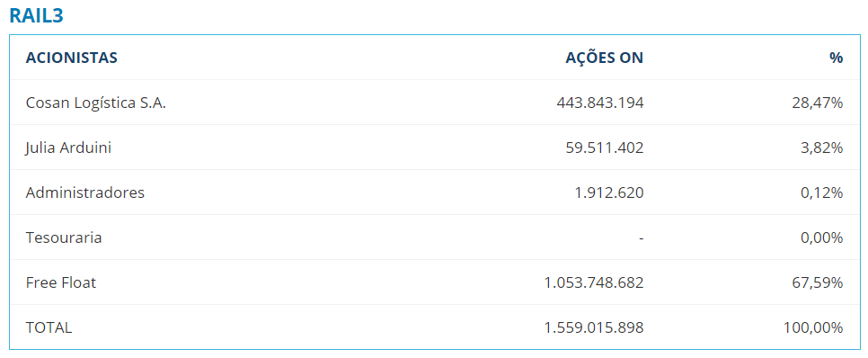Click the AÇÕES ON column header

point(605,58)
